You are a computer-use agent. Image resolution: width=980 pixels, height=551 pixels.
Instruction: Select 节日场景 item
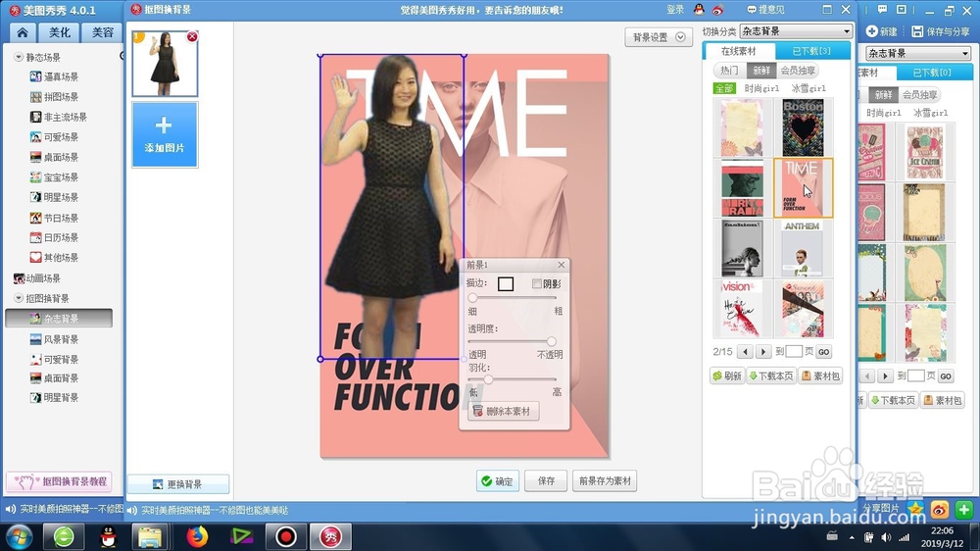pos(54,218)
